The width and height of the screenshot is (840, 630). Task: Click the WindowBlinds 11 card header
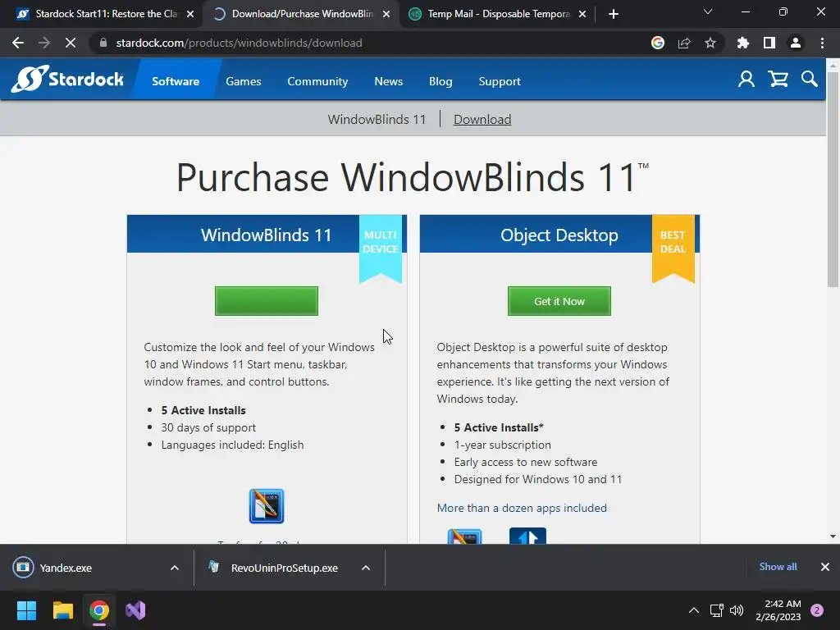pos(267,235)
